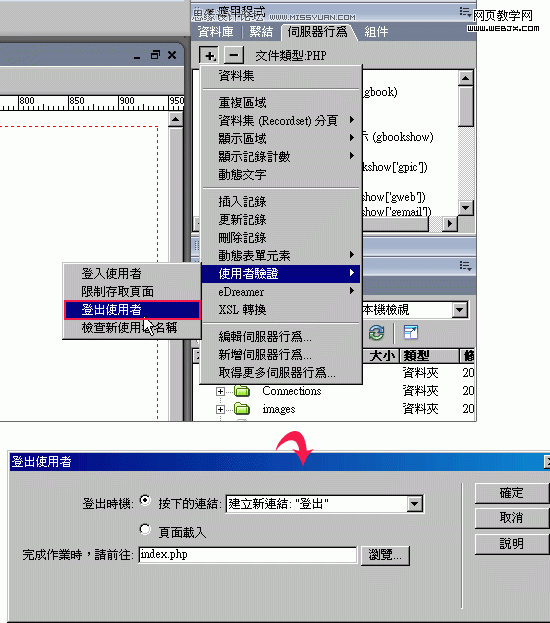The height and width of the screenshot is (623, 550).
Task: Click the behaviors list scroll right arrow
Action: coord(449,223)
